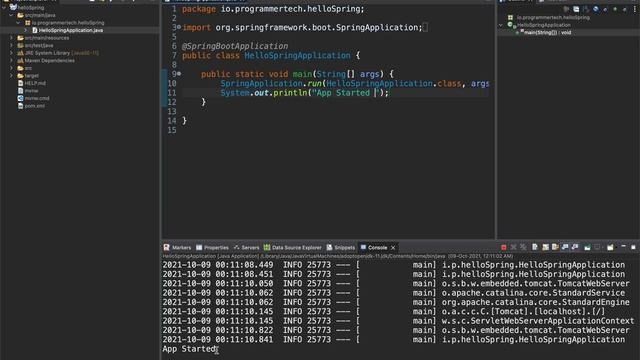Collapse the helloSpring project node
The image size is (640, 360).
pos(4,8)
